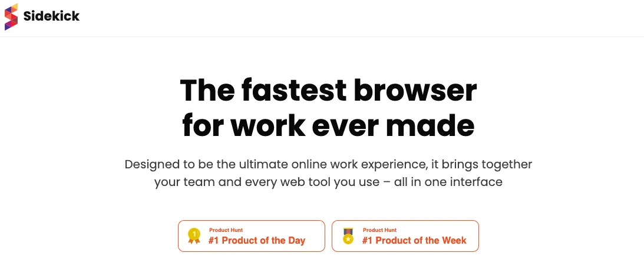
Task: Select the "#1 Product of the Week" text
Action: pyautogui.click(x=414, y=240)
